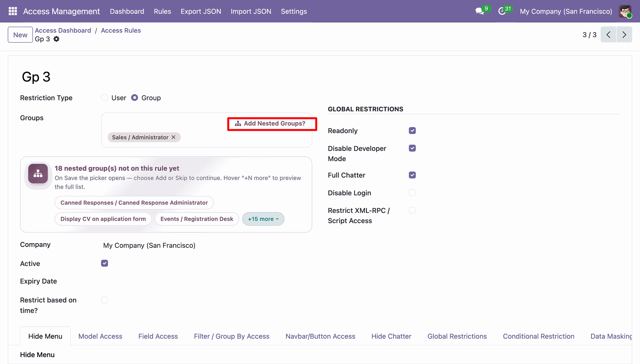The height and width of the screenshot is (364, 640).
Task: Remove Sales / Administrator tag
Action: pyautogui.click(x=173, y=137)
